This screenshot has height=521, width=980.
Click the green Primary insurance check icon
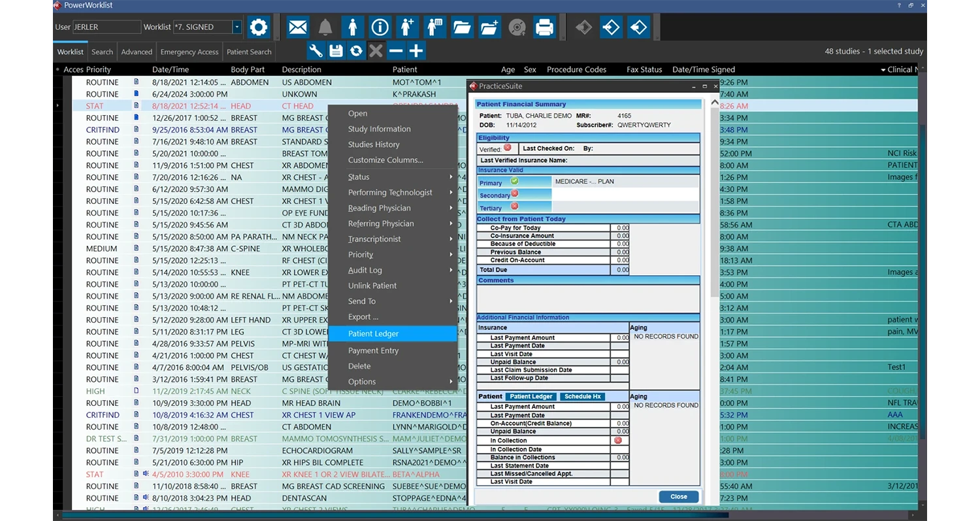coord(514,181)
